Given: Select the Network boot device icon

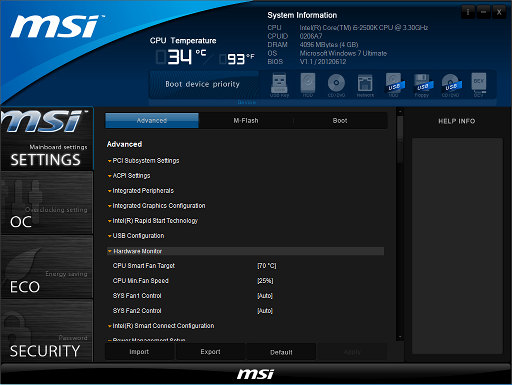Looking at the screenshot, I should [365, 85].
